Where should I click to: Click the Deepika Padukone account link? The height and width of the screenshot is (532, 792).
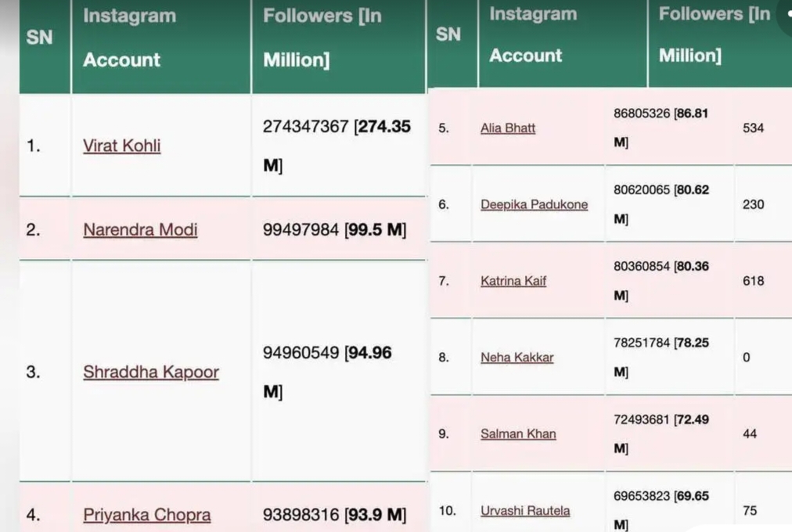[534, 204]
